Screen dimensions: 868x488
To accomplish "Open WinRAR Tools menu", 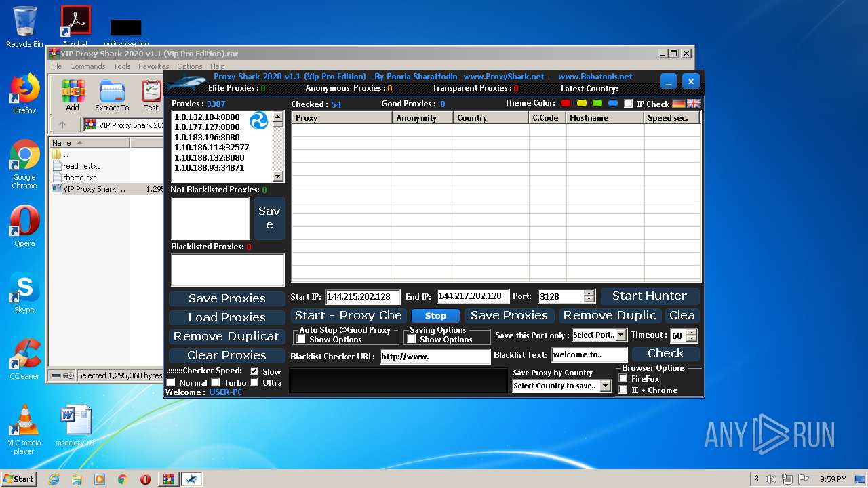I will coord(122,66).
